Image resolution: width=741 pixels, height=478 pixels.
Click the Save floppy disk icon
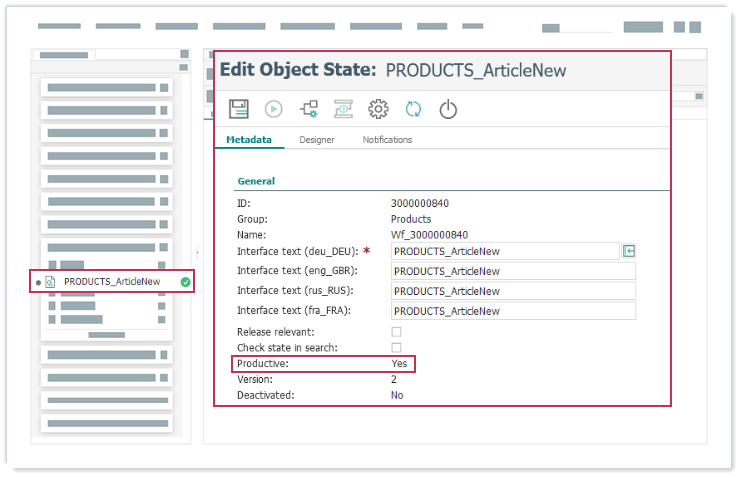tap(239, 109)
